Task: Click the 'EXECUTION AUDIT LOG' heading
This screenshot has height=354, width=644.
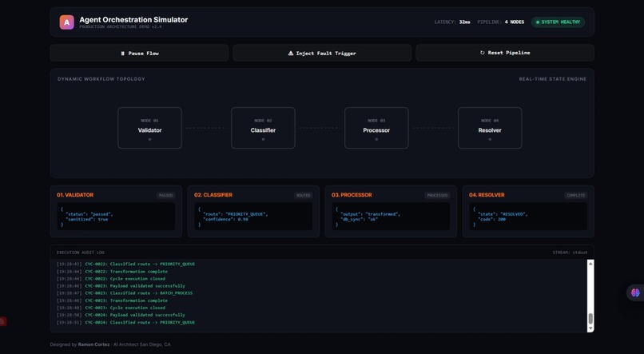Action: pos(81,253)
